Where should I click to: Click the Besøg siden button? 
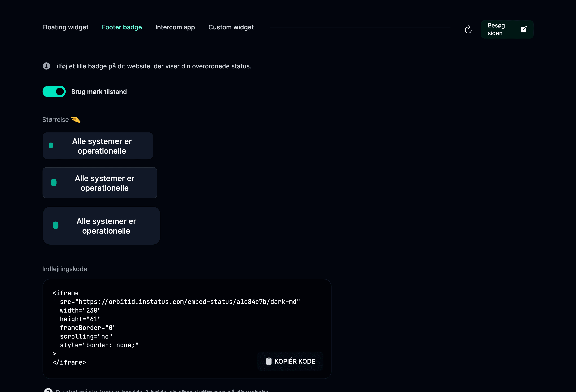(x=507, y=29)
